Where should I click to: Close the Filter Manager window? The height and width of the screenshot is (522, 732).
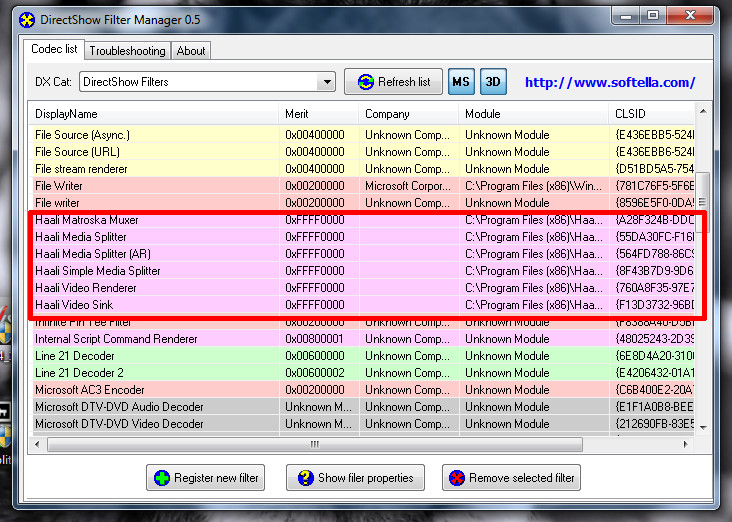690,16
